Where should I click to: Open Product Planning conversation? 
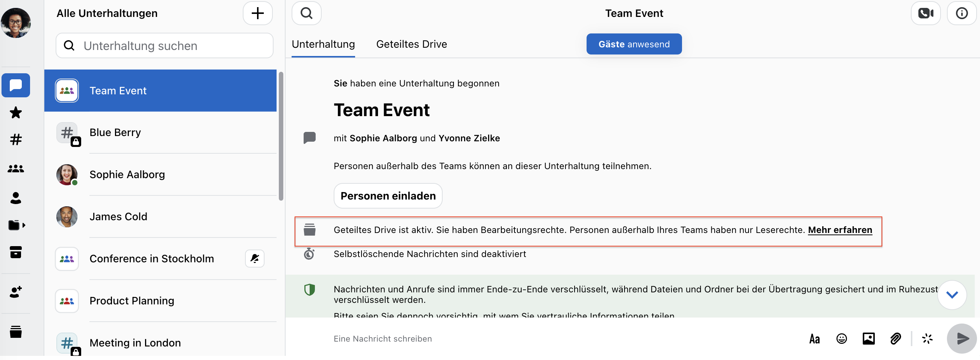coord(160,301)
